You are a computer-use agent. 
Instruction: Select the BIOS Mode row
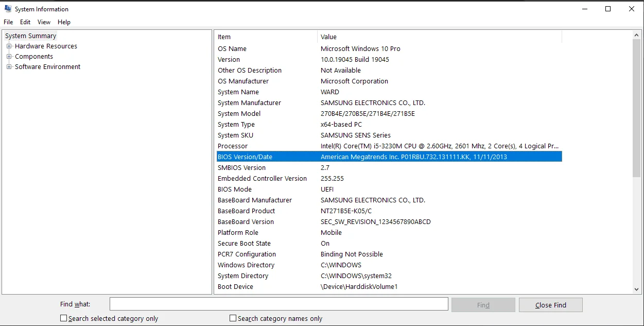click(389, 189)
